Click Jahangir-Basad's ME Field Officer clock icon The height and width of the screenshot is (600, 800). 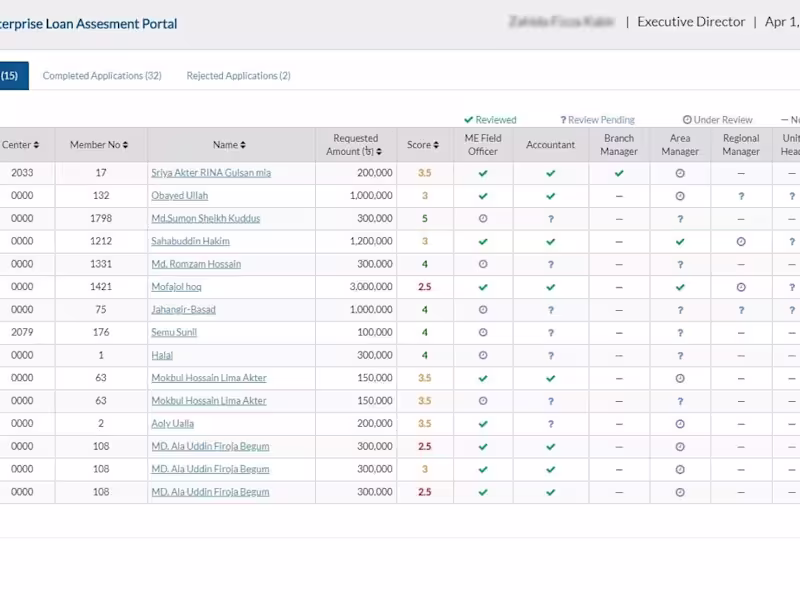point(483,310)
